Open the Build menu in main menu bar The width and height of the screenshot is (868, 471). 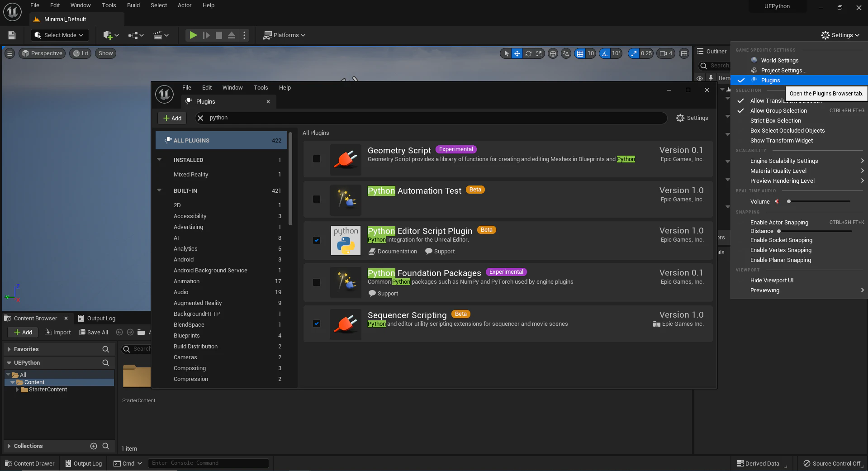pyautogui.click(x=133, y=5)
